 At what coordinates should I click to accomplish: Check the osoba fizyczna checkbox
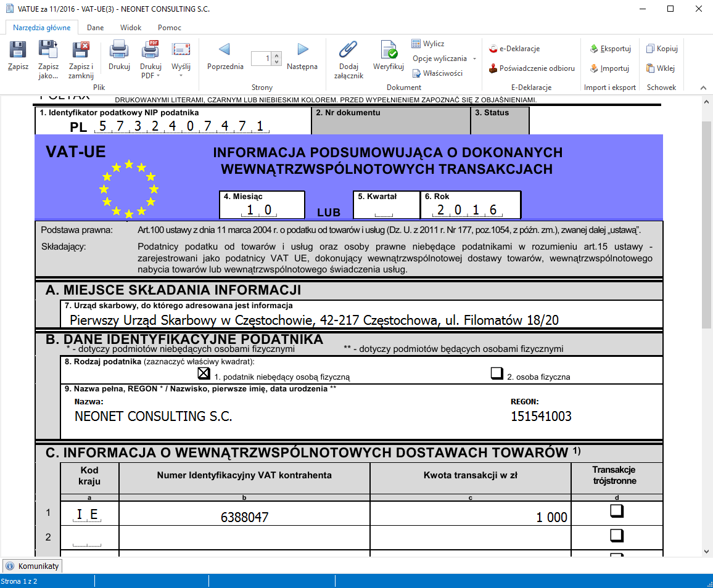tap(497, 373)
